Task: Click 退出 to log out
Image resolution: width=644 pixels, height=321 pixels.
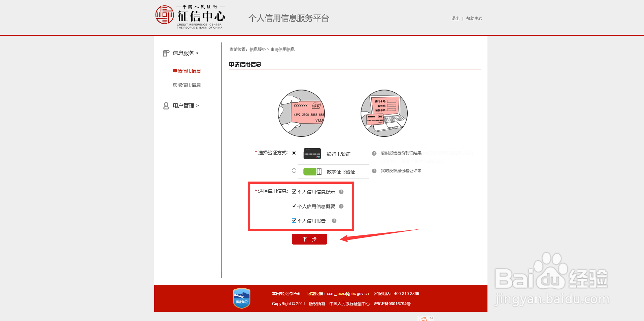Action: point(455,19)
